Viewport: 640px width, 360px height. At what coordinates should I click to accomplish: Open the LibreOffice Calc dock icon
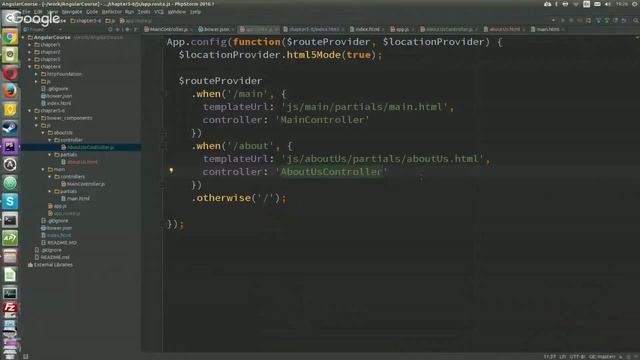(x=10, y=275)
